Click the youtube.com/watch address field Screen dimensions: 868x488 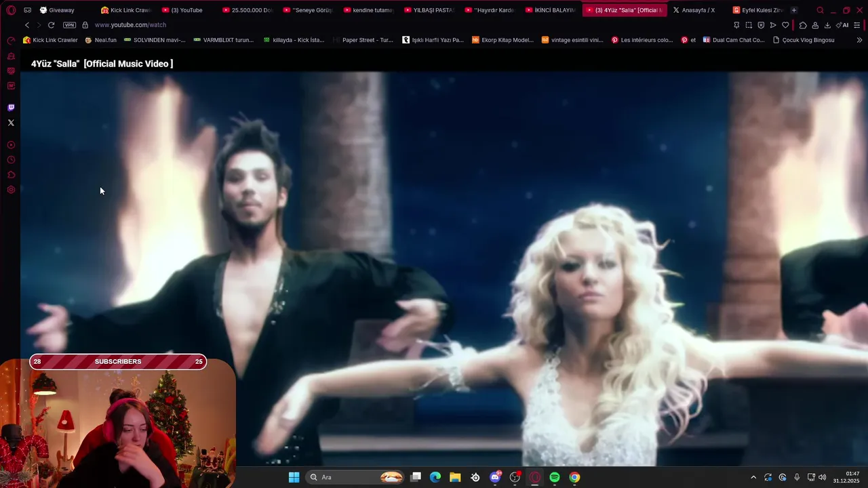(x=130, y=25)
